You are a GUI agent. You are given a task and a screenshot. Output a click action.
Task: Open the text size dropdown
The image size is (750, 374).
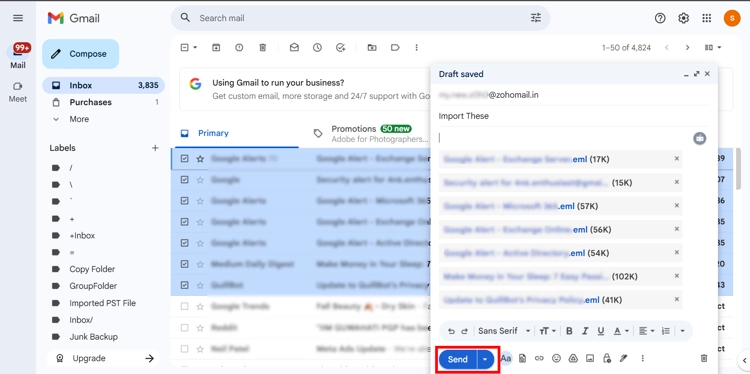click(548, 331)
